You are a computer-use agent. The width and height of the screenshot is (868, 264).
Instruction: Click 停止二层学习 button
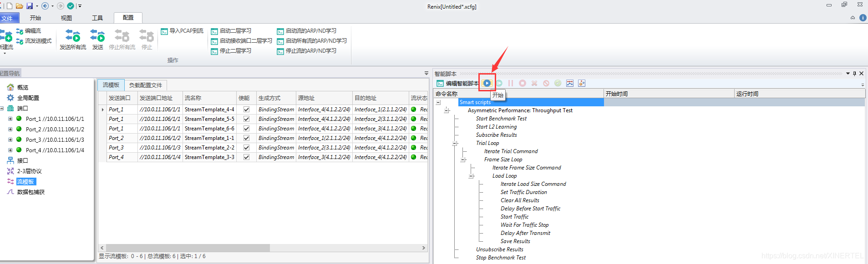coord(231,51)
